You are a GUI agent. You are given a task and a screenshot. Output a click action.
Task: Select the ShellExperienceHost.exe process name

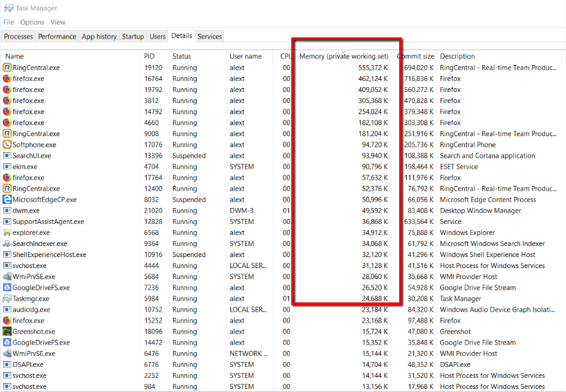pyautogui.click(x=50, y=255)
